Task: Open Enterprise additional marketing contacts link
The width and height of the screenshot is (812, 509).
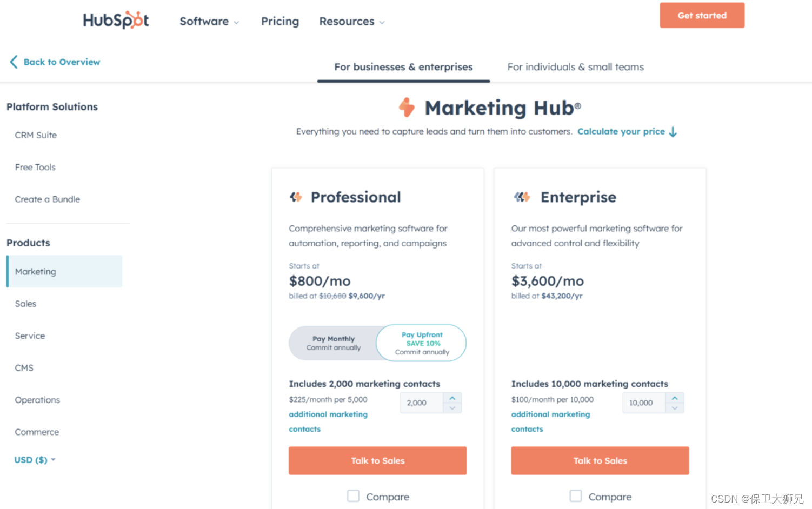Action: [551, 421]
